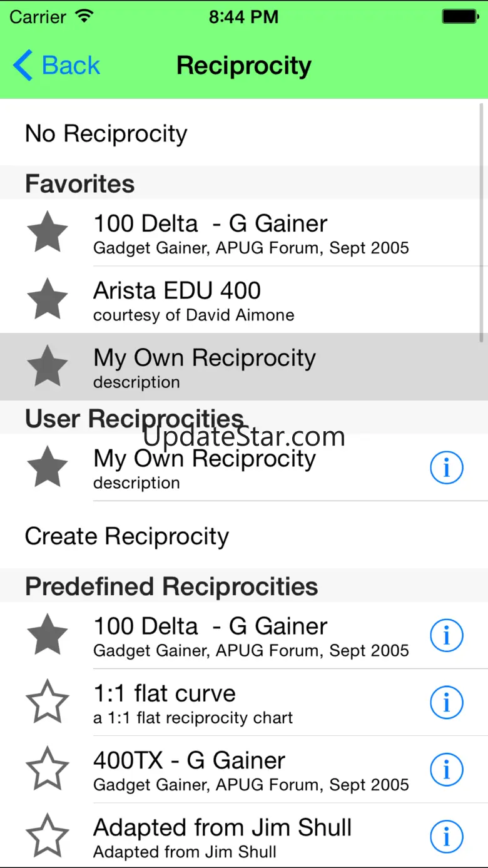Viewport: 488px width, 868px height.
Task: Favorite the 1:1 flat curve star
Action: click(x=48, y=702)
